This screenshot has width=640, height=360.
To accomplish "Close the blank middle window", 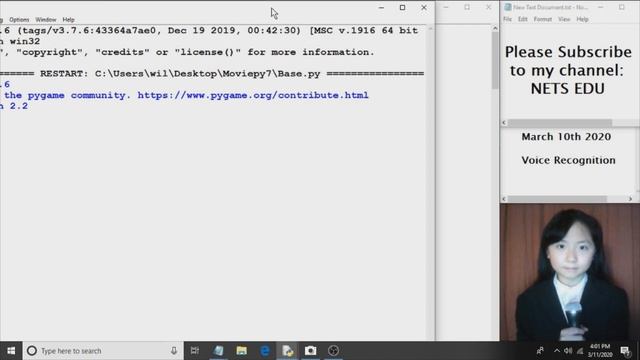I will tap(489, 7).
